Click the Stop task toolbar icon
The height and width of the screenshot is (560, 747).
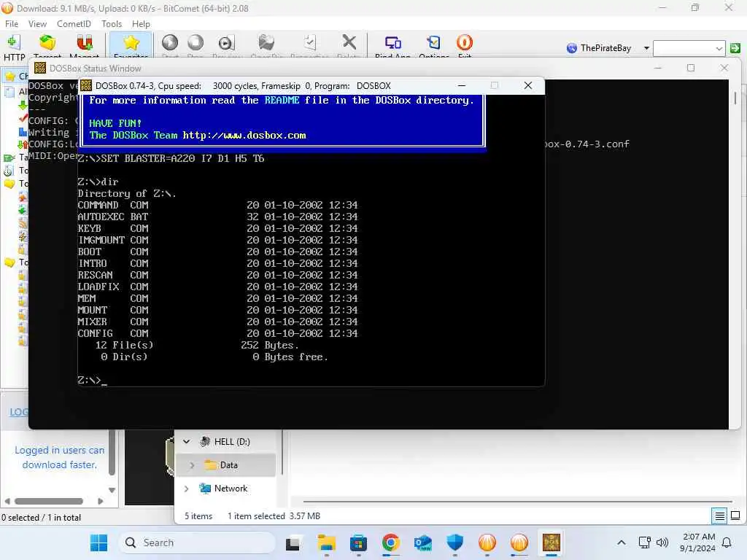(x=196, y=42)
